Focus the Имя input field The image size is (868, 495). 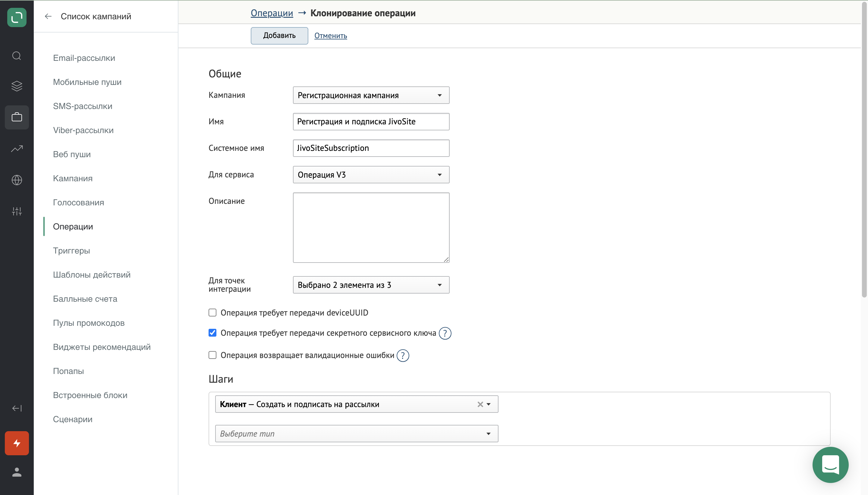click(x=371, y=122)
